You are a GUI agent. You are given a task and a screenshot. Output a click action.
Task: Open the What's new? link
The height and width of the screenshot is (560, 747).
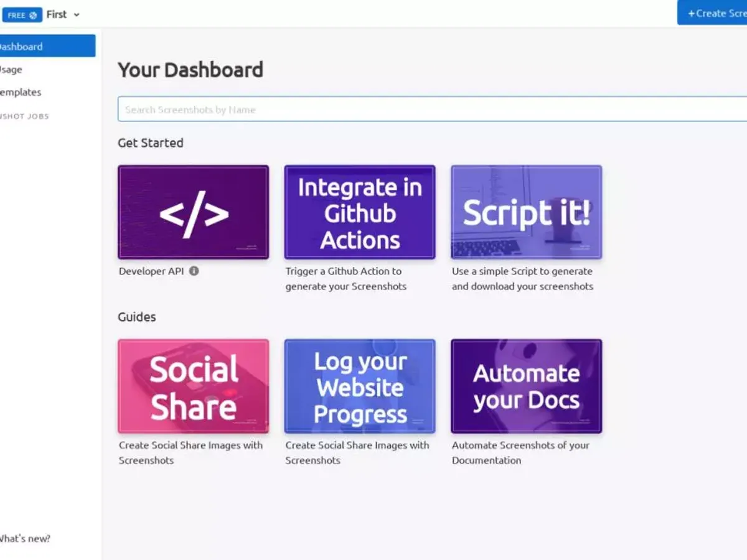[26, 539]
